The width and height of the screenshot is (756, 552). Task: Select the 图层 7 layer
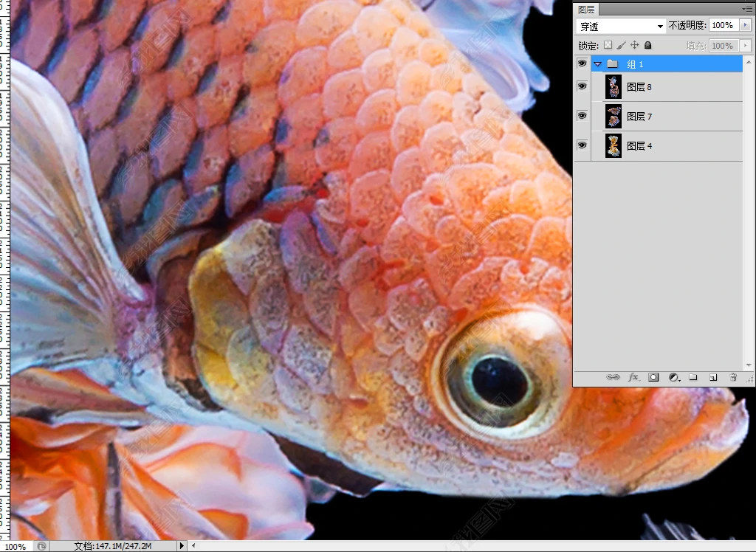pos(639,117)
